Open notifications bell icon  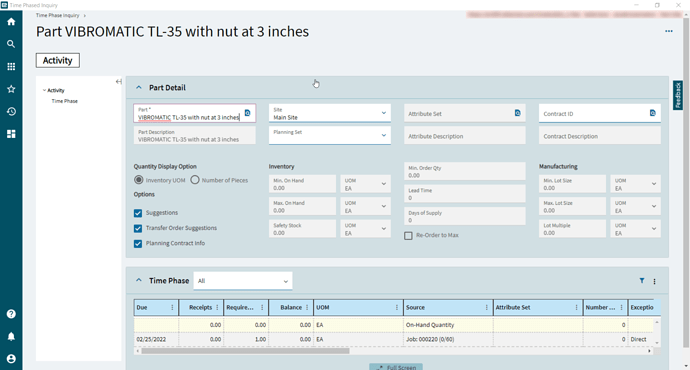[x=11, y=337]
